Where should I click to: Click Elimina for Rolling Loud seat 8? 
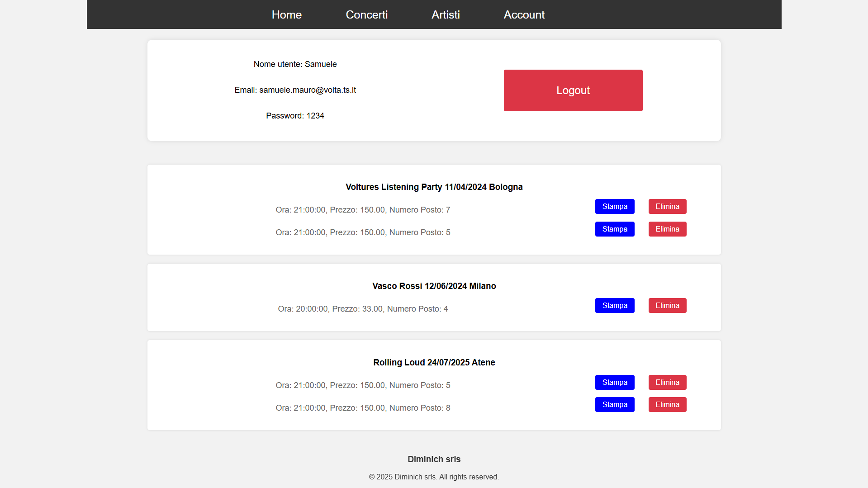tap(667, 404)
